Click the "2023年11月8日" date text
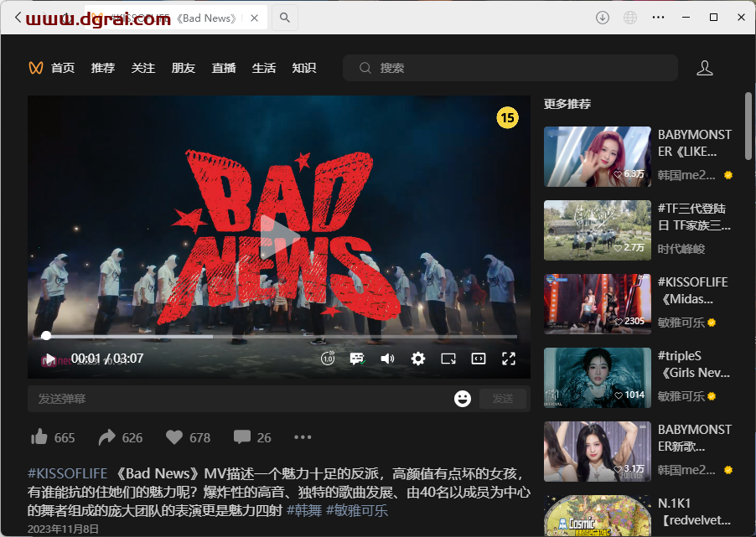756x537 pixels. [63, 529]
